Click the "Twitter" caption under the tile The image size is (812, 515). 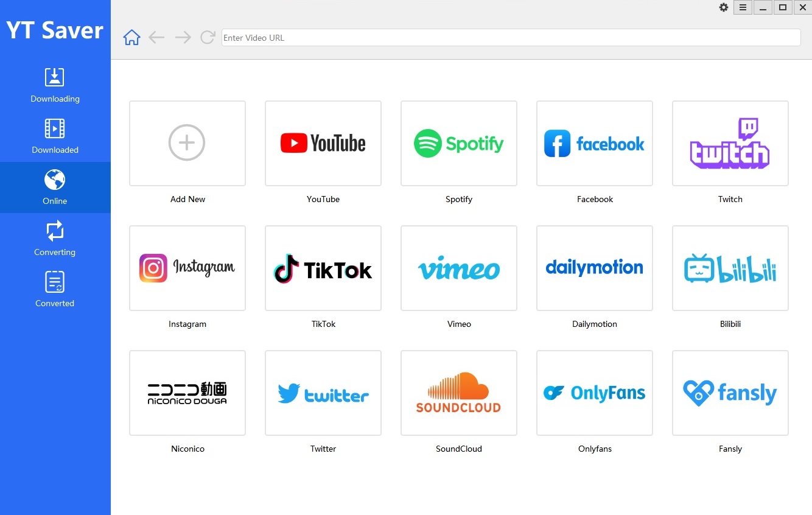323,449
